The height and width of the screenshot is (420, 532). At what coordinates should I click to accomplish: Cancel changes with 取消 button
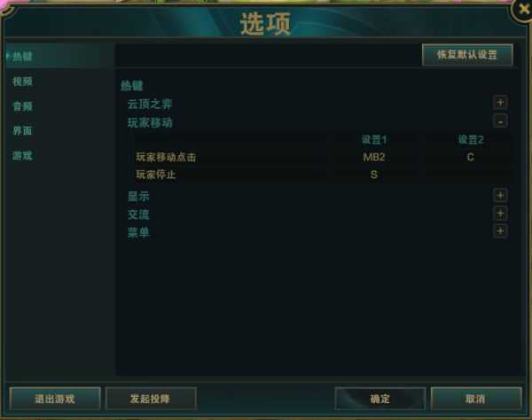click(476, 399)
